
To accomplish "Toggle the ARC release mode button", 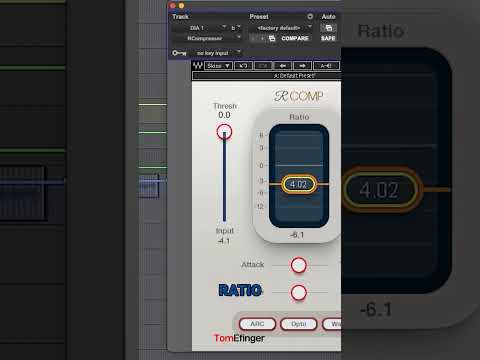I will tap(257, 324).
